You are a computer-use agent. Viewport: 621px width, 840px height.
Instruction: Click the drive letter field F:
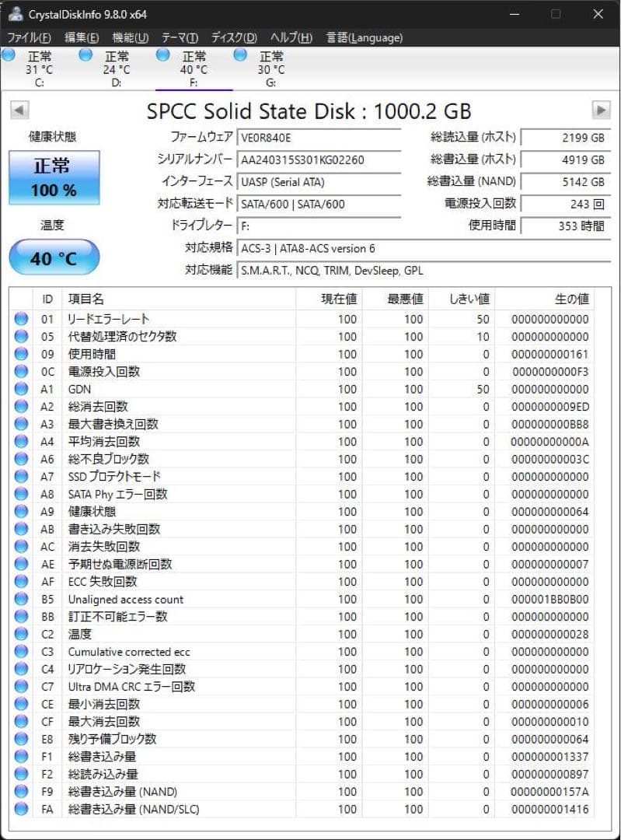point(319,226)
